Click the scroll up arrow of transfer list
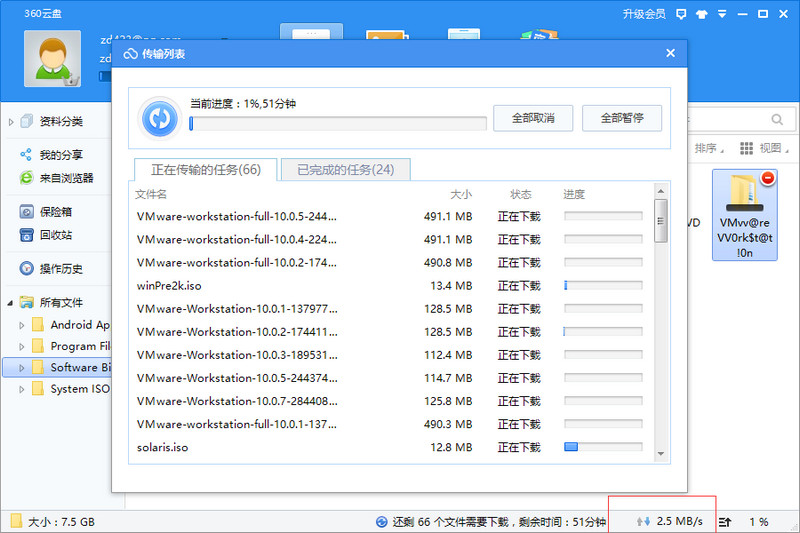 pyautogui.click(x=661, y=191)
